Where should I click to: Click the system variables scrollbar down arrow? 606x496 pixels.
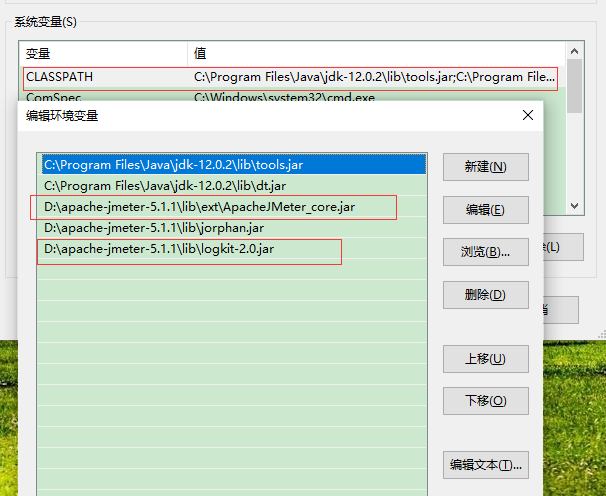click(574, 206)
